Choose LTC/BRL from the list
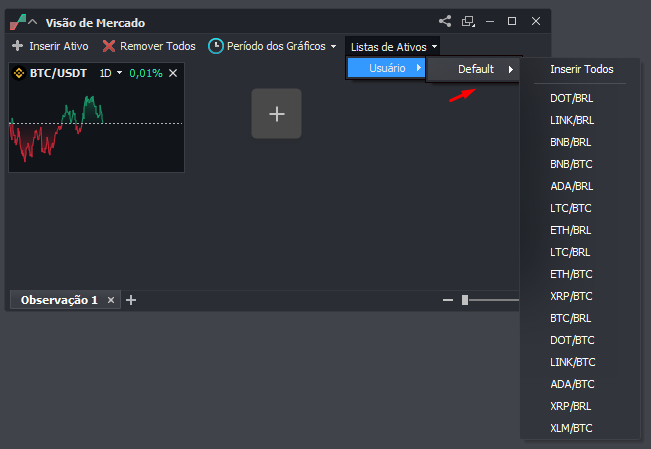 point(570,253)
